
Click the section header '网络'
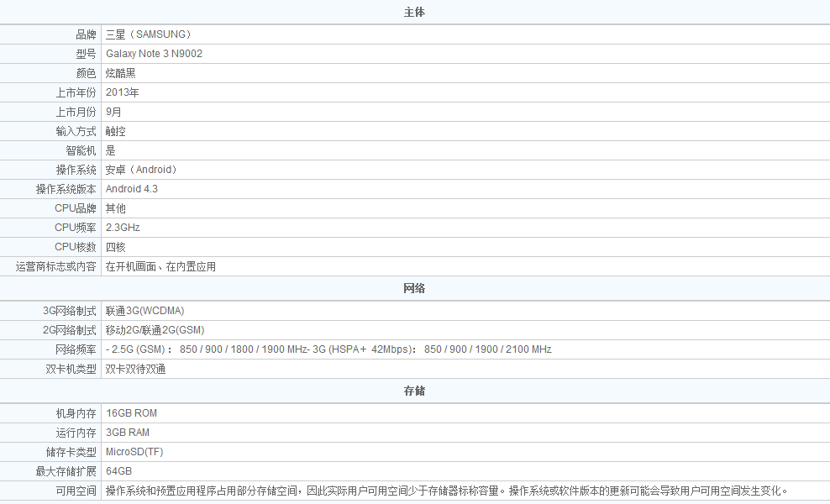click(x=414, y=288)
